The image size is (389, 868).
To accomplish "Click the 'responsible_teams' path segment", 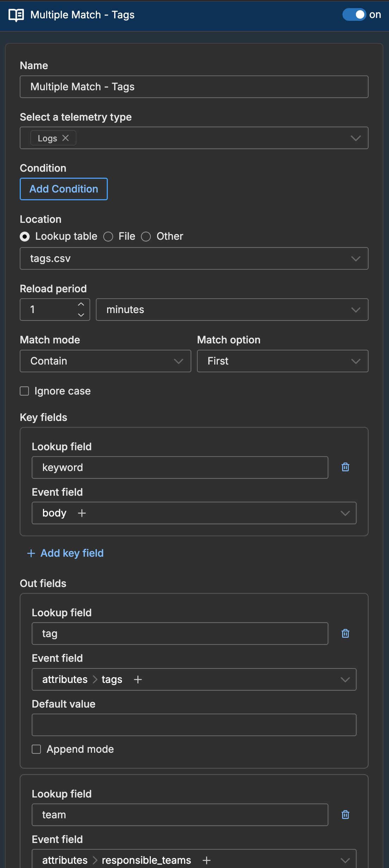I will pyautogui.click(x=147, y=861).
